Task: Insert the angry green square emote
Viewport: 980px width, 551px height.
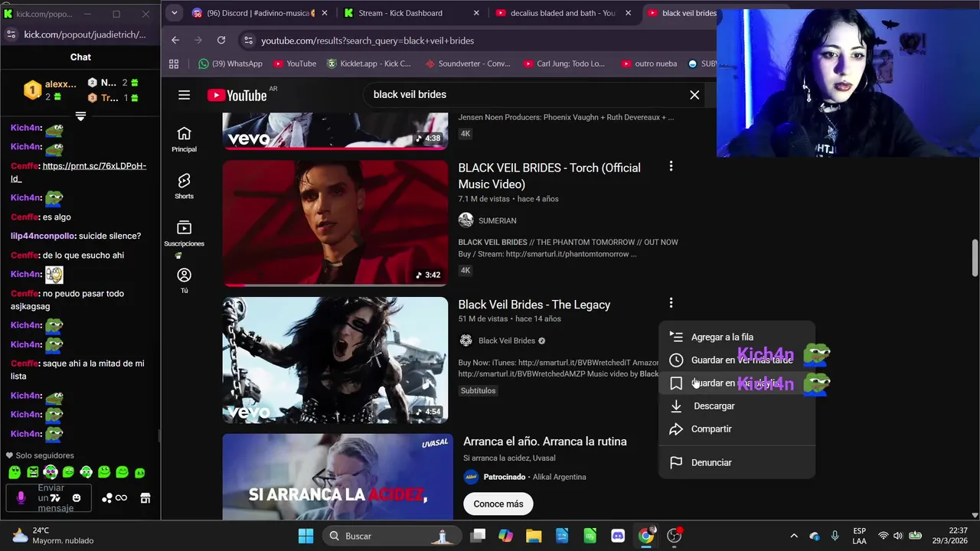Action: 32,472
